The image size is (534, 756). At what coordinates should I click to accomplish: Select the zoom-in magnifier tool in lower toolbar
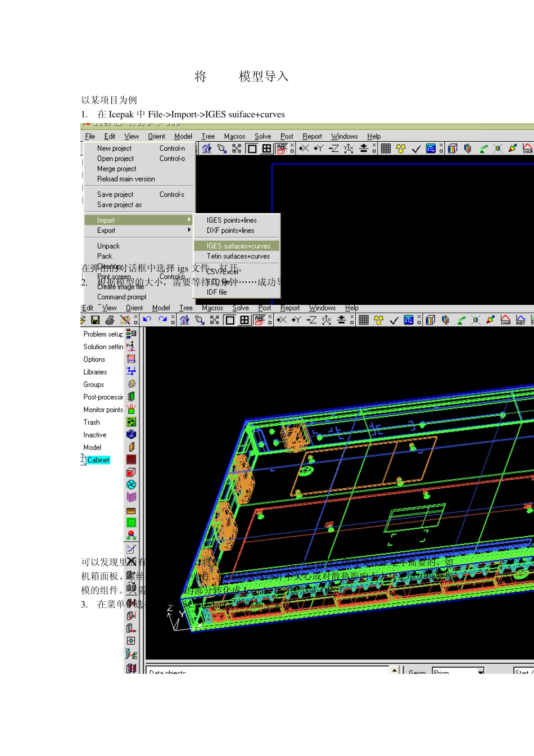pos(200,320)
